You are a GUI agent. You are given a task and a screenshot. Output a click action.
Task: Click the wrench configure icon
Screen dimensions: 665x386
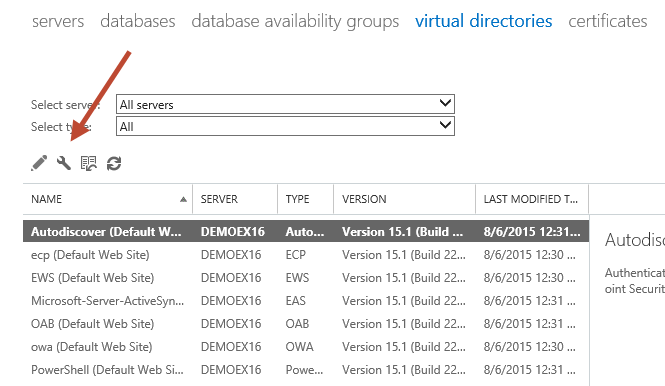[x=64, y=163]
